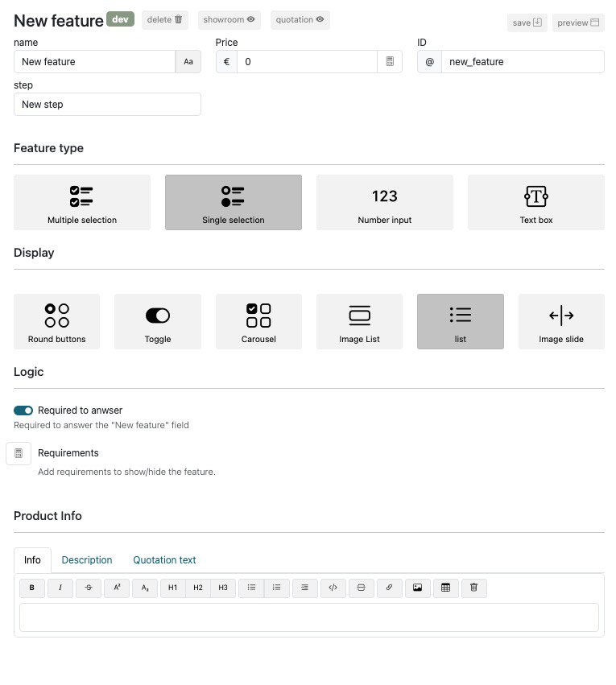616x685 pixels.
Task: Choose the Toggle display option
Action: (158, 321)
